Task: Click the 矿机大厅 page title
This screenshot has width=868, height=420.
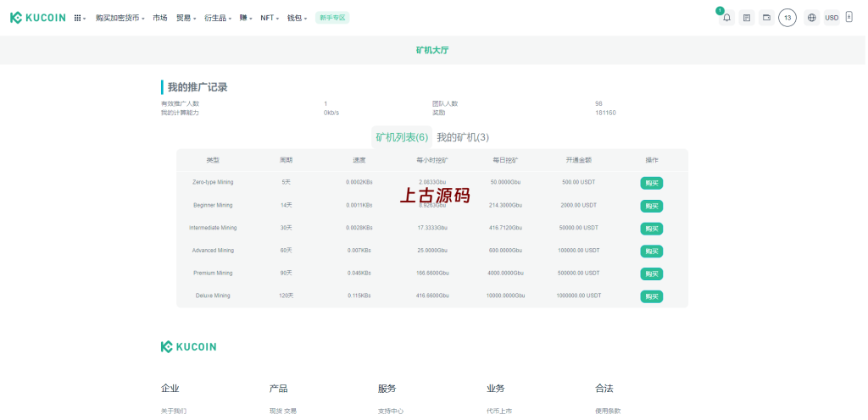Action: click(432, 50)
